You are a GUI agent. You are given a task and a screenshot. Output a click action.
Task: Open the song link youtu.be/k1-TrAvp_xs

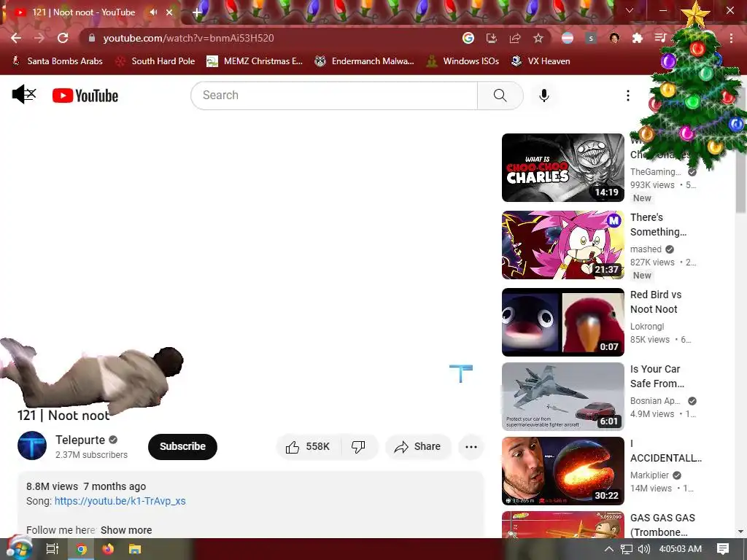[120, 501]
